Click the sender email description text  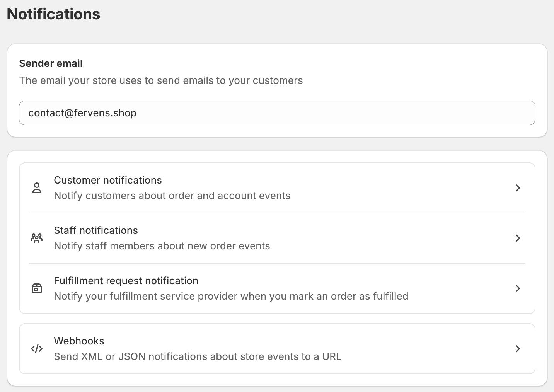[x=161, y=80]
